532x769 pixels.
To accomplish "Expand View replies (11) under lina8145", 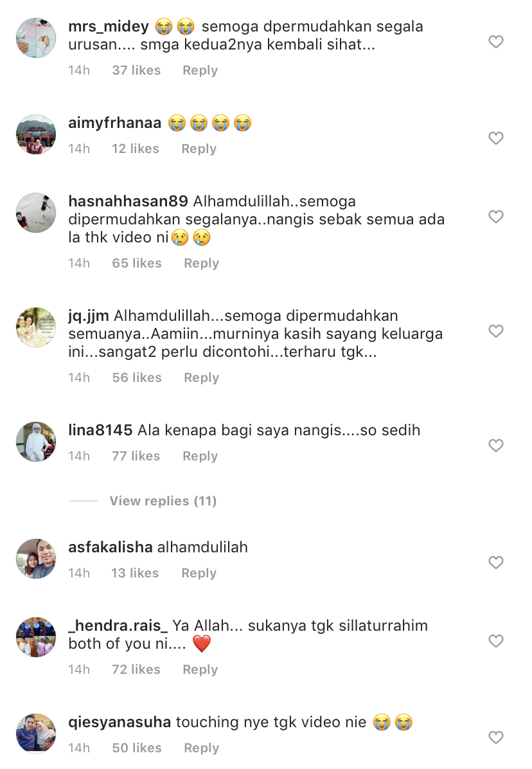I will coord(163,501).
